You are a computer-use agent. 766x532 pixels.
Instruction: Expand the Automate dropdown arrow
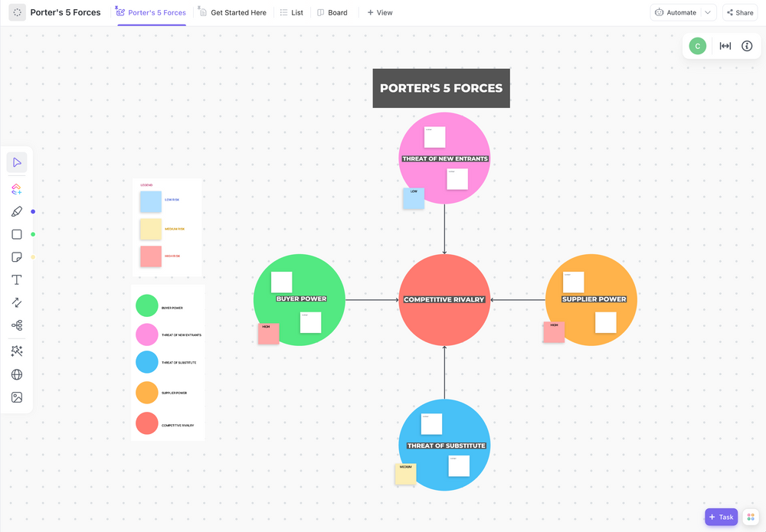708,13
